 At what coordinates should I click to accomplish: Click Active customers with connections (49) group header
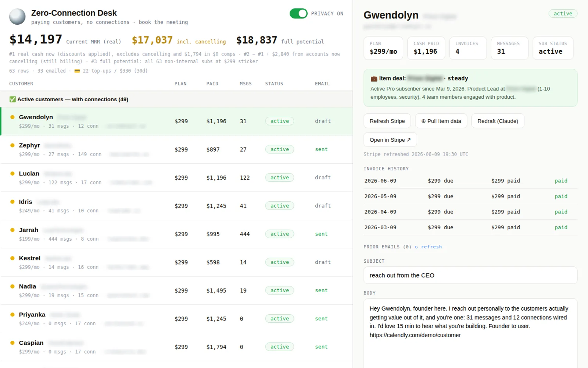pyautogui.click(x=176, y=99)
